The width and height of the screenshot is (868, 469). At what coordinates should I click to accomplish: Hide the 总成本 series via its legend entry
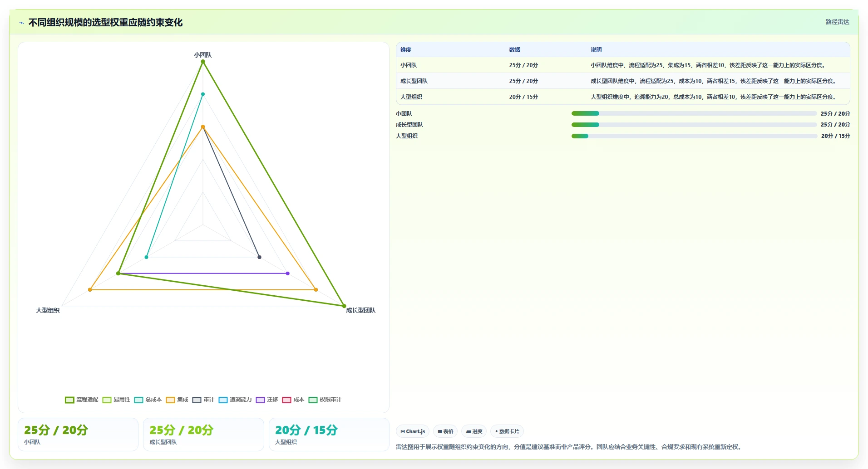148,400
